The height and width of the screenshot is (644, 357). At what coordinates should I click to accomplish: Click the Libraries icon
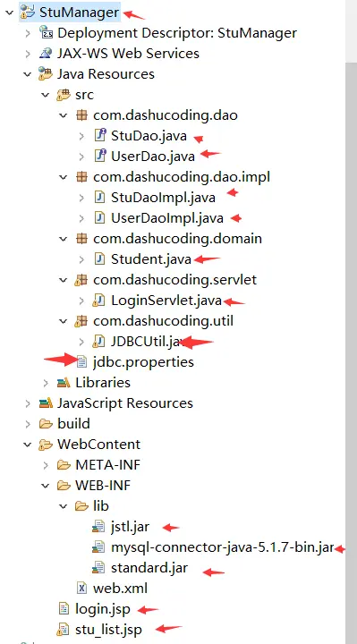point(64,383)
